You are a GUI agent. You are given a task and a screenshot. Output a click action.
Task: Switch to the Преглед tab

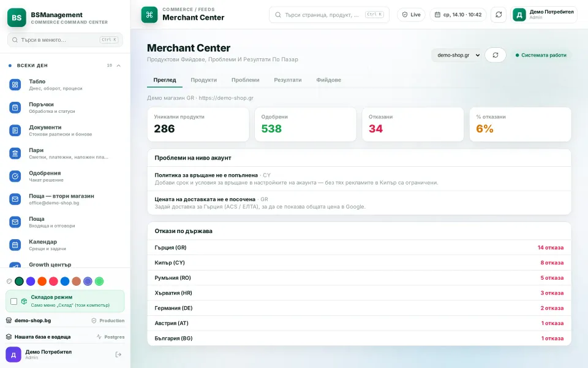point(165,80)
